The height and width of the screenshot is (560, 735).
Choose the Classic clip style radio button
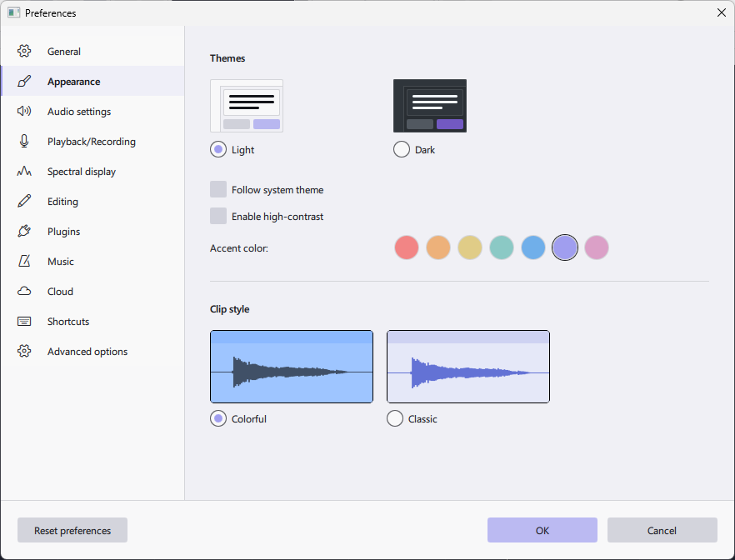[x=395, y=418]
